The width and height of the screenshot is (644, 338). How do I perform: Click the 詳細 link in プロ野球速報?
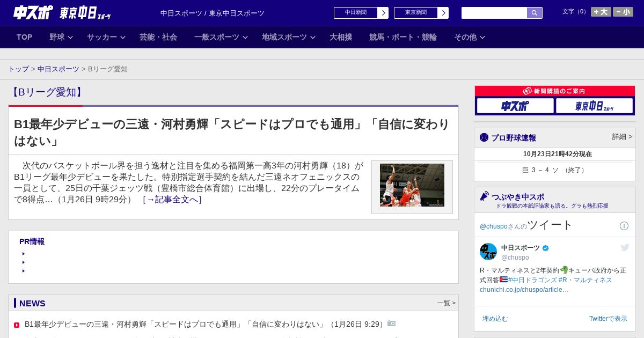click(x=622, y=137)
